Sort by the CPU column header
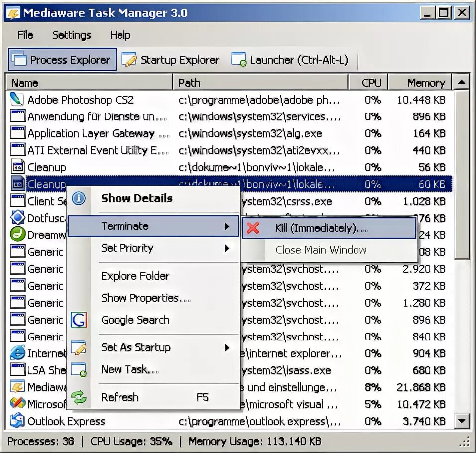 [368, 82]
